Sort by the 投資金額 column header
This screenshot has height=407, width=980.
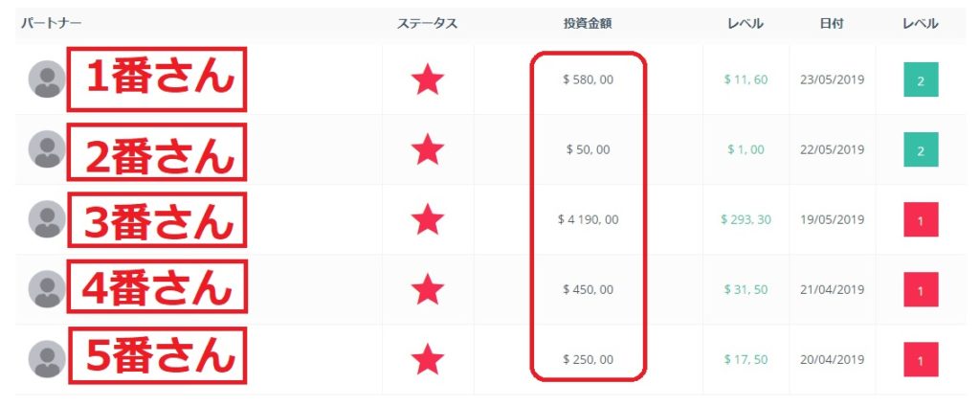click(588, 24)
